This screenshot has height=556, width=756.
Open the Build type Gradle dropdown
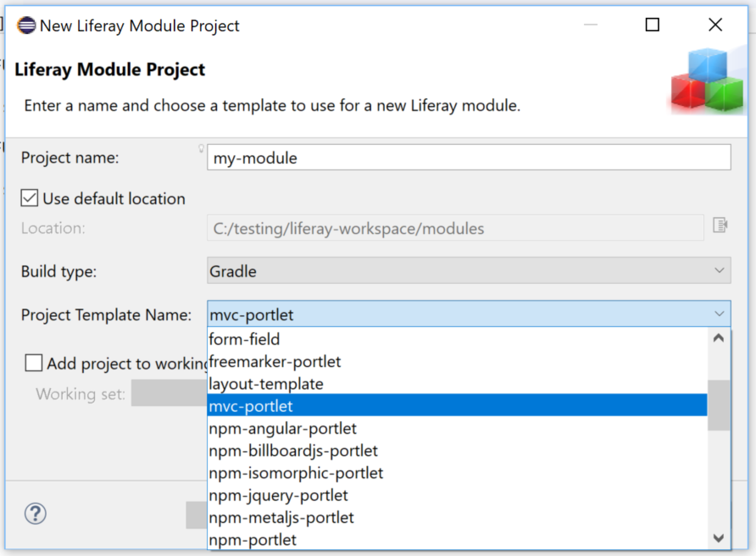(x=469, y=270)
